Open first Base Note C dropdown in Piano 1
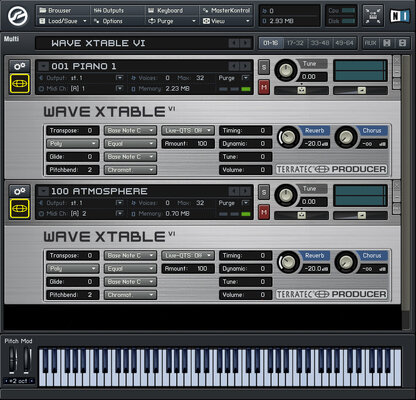This screenshot has width=416, height=400. coord(130,130)
